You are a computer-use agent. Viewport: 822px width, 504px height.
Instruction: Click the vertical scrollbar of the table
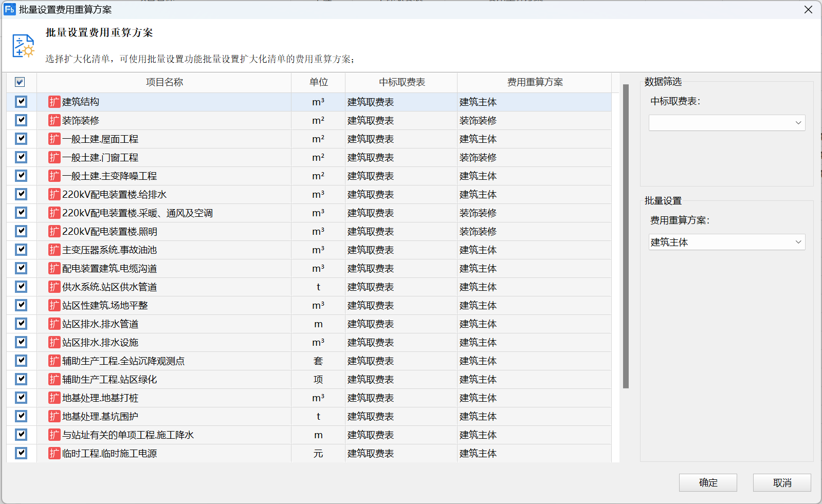[x=626, y=236]
